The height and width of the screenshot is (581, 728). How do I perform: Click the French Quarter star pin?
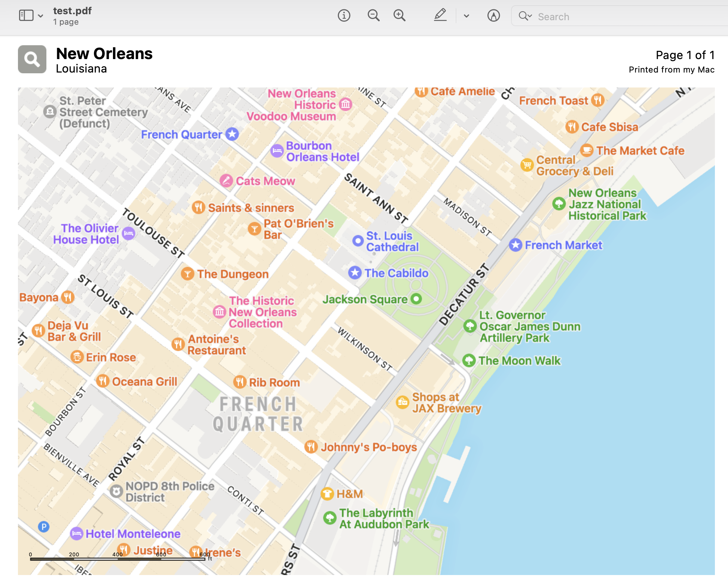pyautogui.click(x=232, y=134)
